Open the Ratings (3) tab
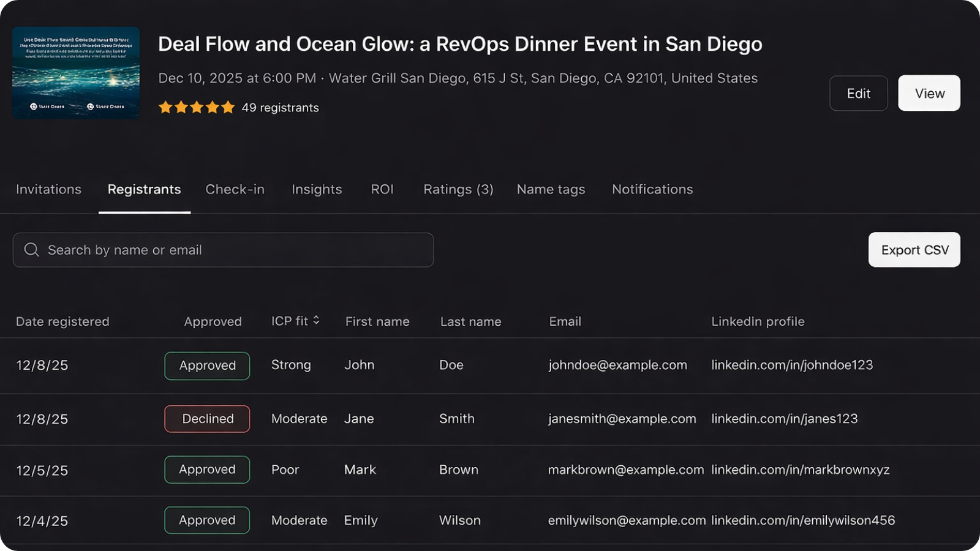Image resolution: width=980 pixels, height=551 pixels. pos(458,189)
